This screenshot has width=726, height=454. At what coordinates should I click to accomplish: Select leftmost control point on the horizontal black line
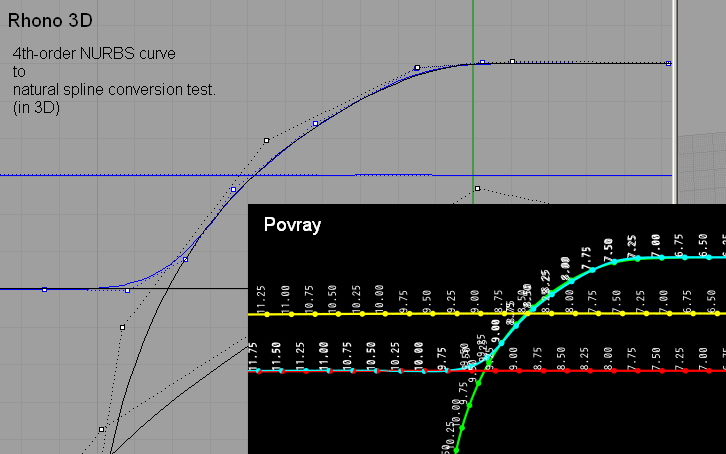coord(44,289)
